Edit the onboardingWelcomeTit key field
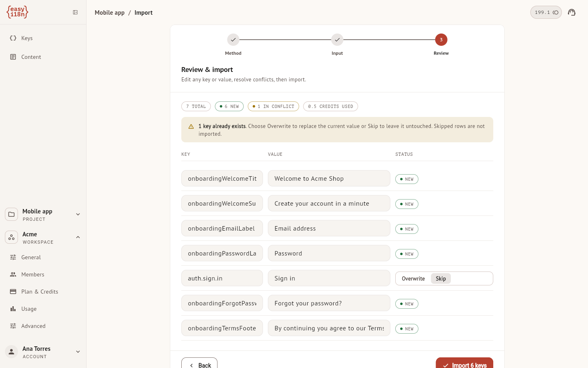This screenshot has width=588, height=368. click(x=222, y=178)
